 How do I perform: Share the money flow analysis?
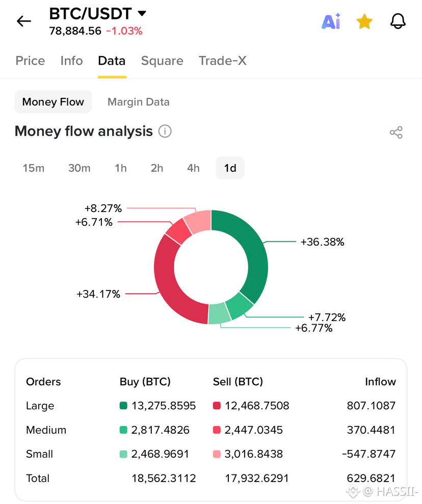click(x=396, y=132)
